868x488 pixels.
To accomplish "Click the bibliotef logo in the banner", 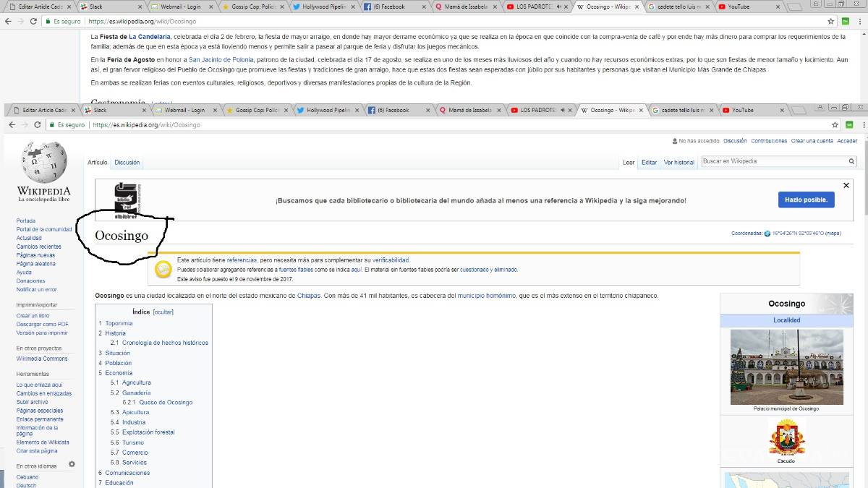I will 125,200.
